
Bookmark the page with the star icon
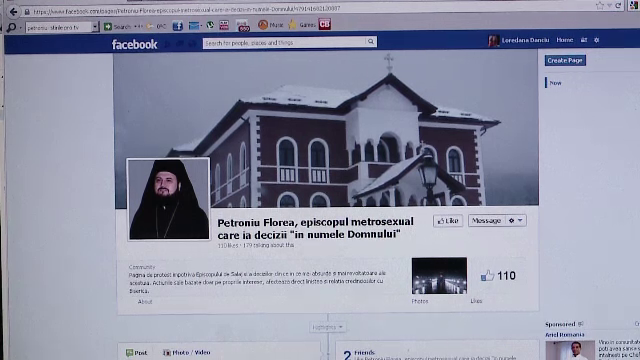[x=600, y=5]
